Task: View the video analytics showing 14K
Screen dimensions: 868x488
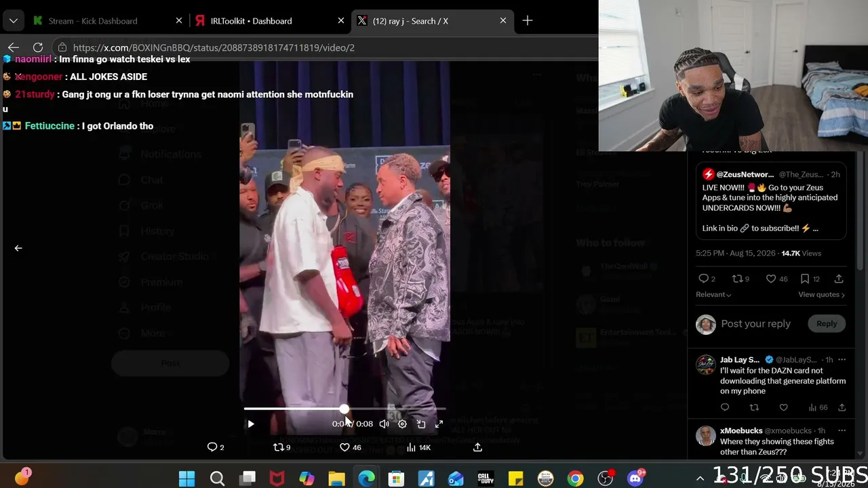Action: (418, 447)
